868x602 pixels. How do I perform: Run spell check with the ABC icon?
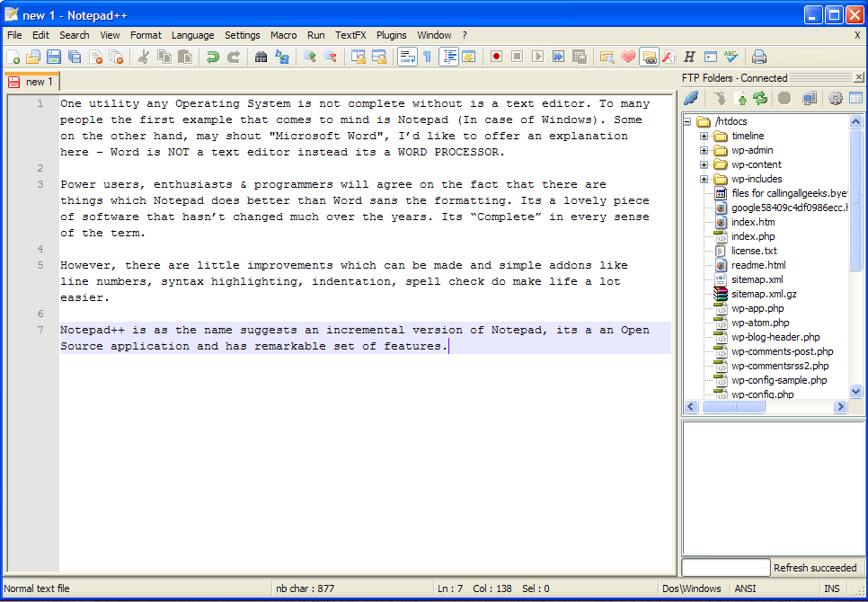coord(731,57)
